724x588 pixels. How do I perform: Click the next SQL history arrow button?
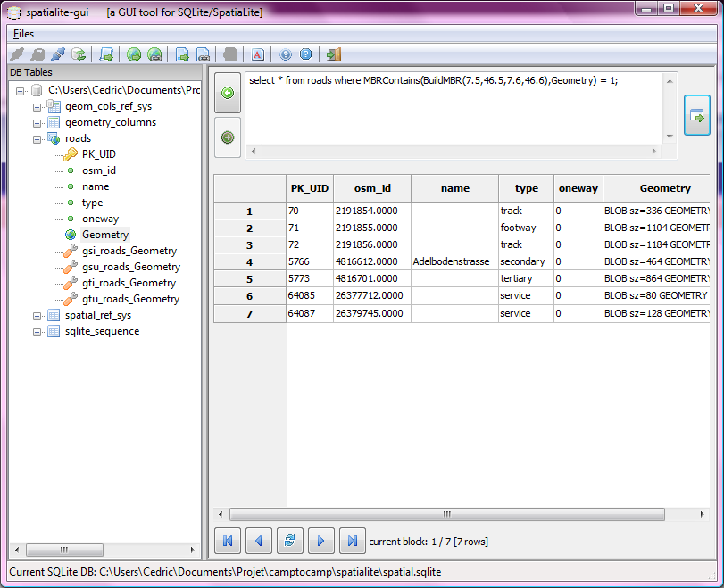228,137
